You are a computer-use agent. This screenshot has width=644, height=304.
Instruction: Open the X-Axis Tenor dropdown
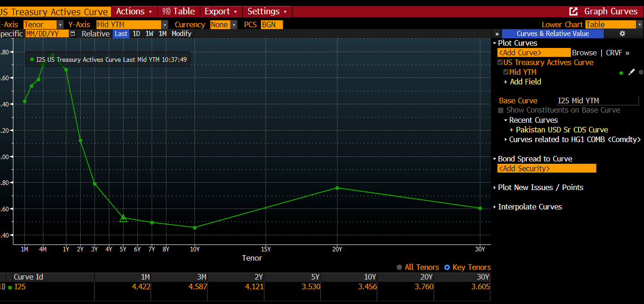point(59,24)
